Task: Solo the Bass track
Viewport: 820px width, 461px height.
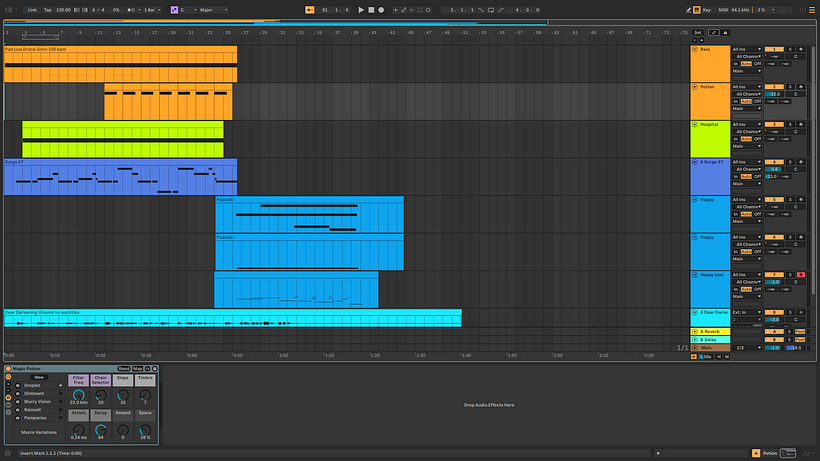Action: click(x=791, y=49)
